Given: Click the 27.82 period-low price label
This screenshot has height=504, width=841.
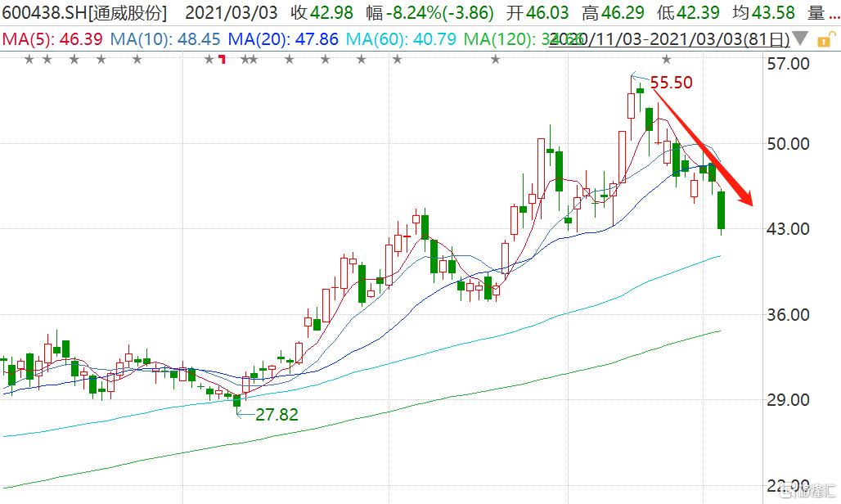Looking at the screenshot, I should [x=277, y=415].
